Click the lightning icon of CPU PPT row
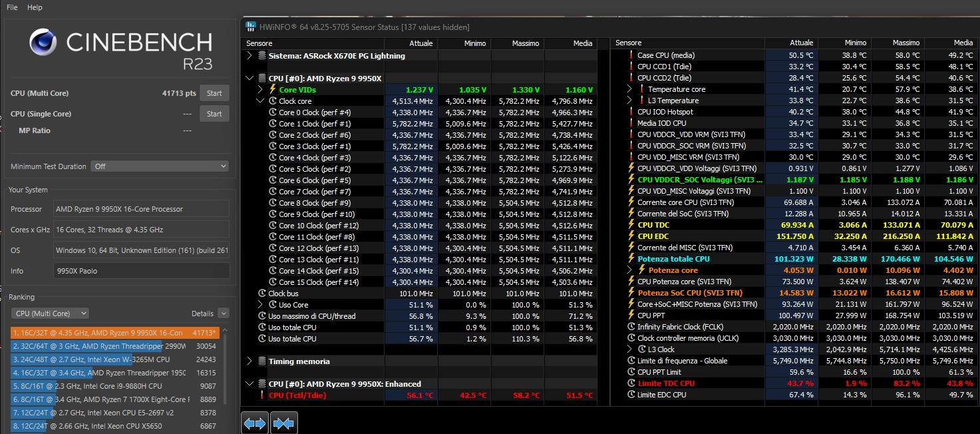This screenshot has width=980, height=434. (631, 316)
